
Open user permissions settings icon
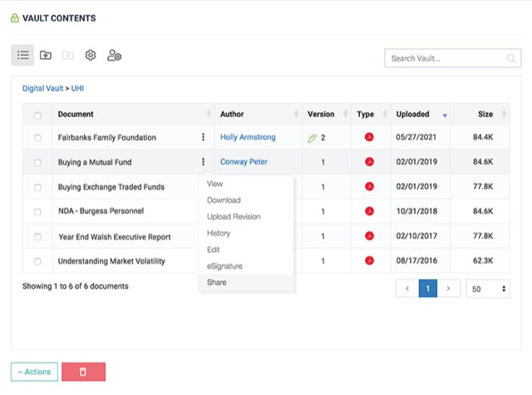(115, 55)
